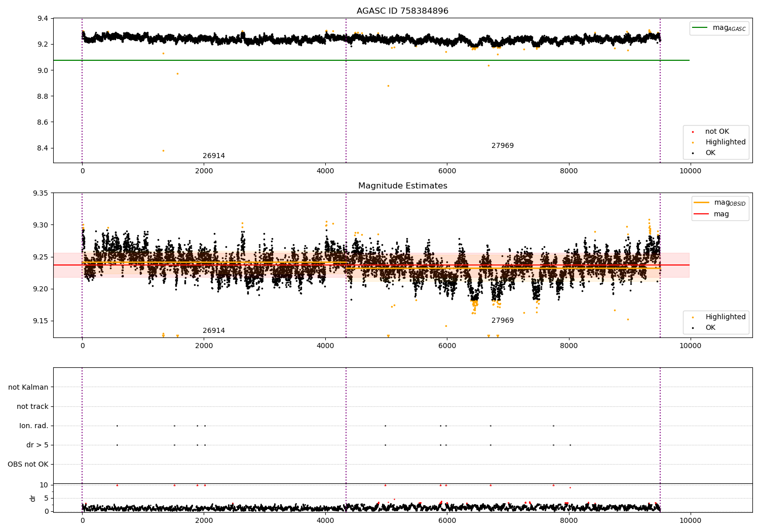Click x-axis tick "10000" under top plot
Image resolution: width=760 pixels, height=532 pixels.
click(x=690, y=171)
